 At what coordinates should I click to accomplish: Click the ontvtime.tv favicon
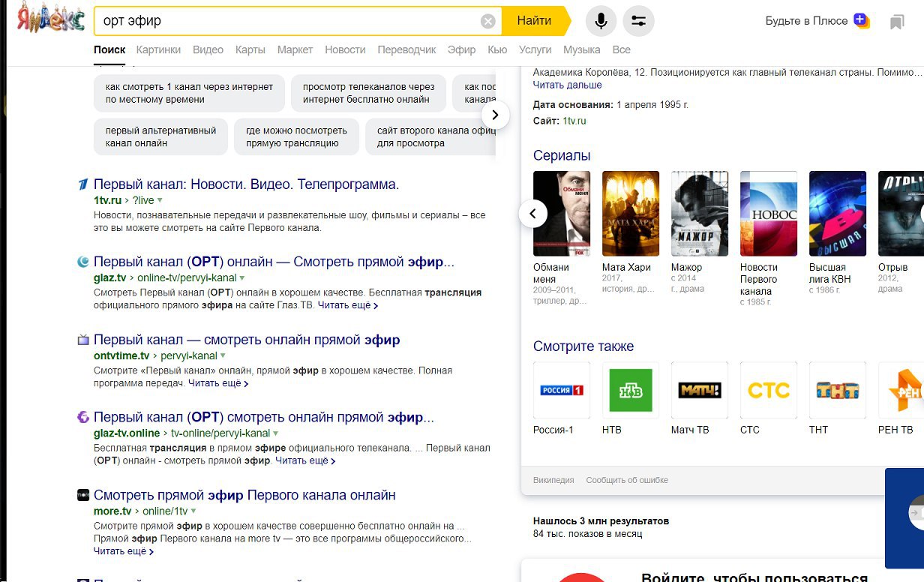tap(83, 340)
